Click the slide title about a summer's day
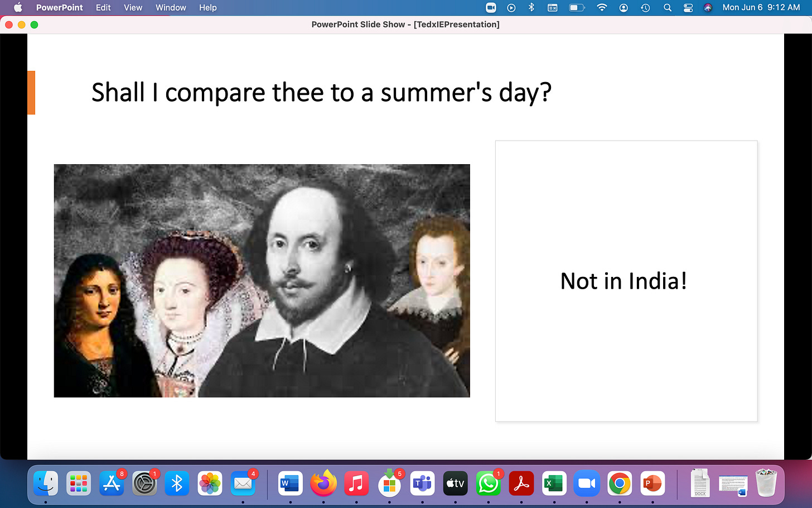Screen dimensions: 812x508 pyautogui.click(x=321, y=92)
